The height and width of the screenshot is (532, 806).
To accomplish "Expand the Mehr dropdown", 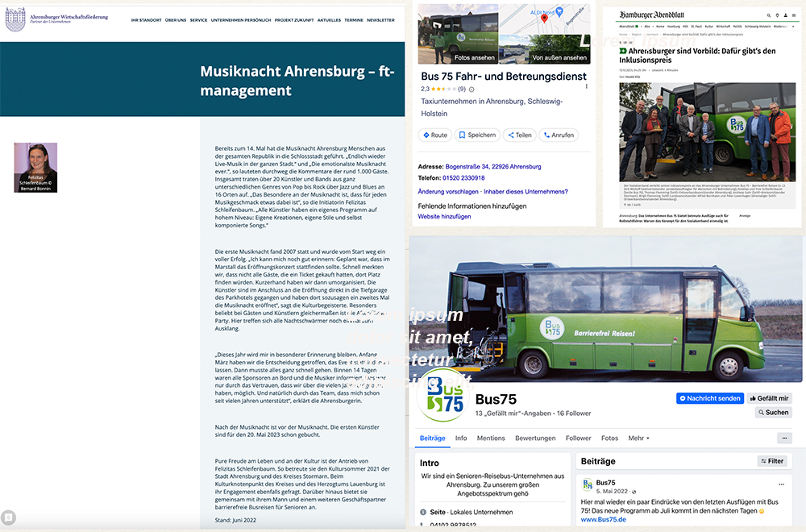I will click(638, 438).
